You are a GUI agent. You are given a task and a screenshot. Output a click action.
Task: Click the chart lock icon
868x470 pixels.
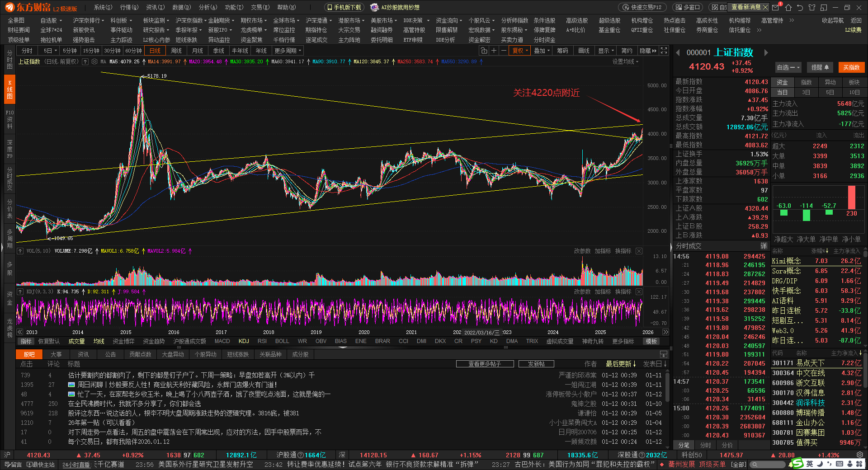(x=484, y=51)
